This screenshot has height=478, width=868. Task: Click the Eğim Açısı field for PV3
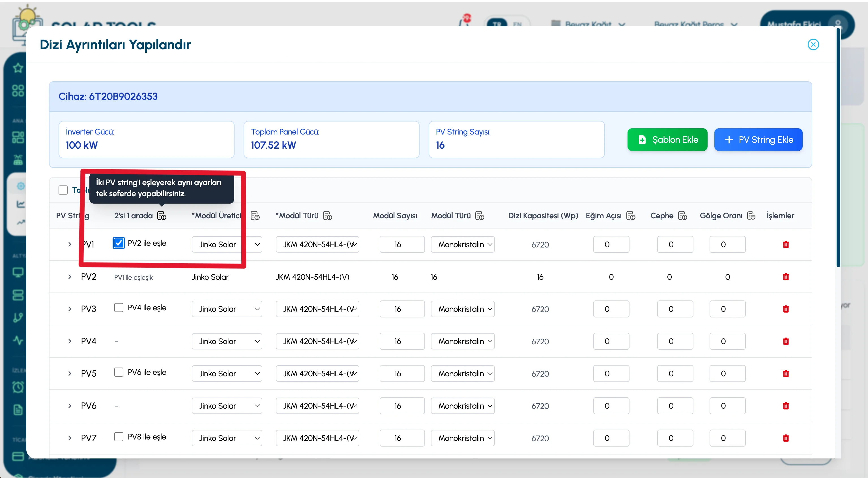tap(611, 309)
